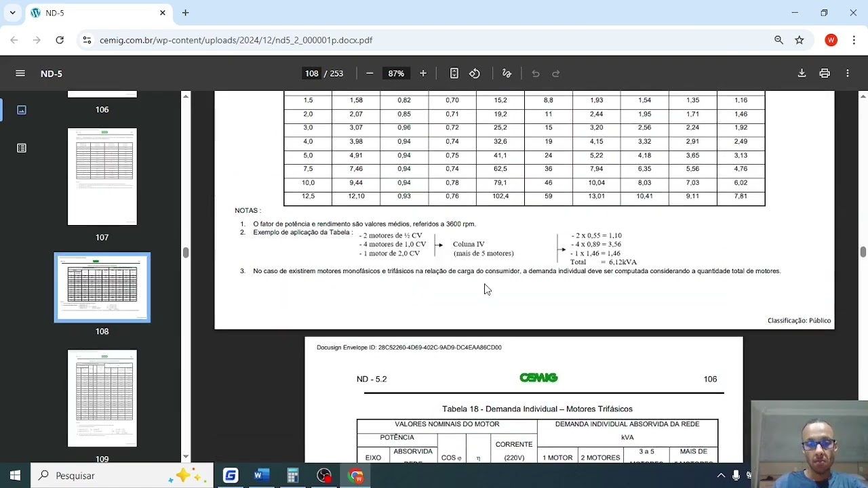
Task: Go forward in Chrome history
Action: coord(37,40)
